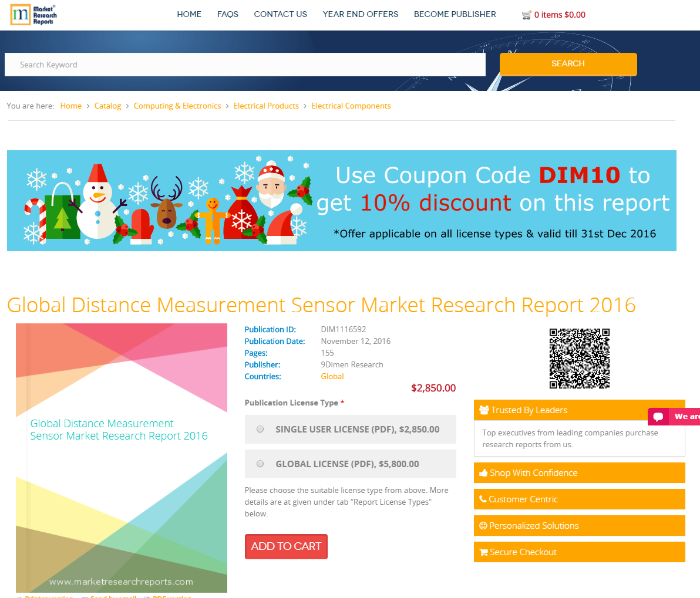This screenshot has height=598, width=700.
Task: Click the DIM10 coupon holiday banner
Action: (342, 201)
